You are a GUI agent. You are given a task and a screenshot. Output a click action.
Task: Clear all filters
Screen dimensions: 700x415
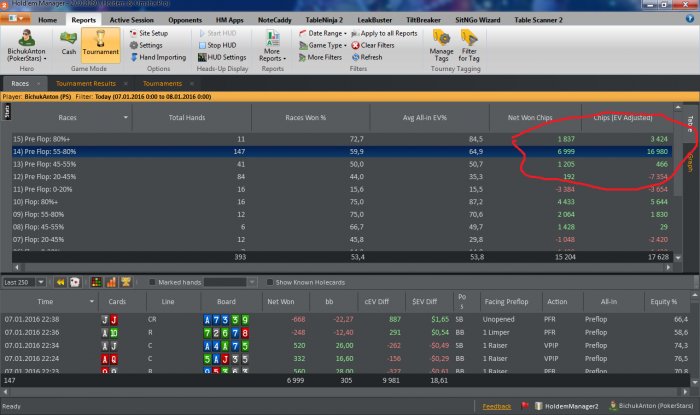tap(373, 45)
